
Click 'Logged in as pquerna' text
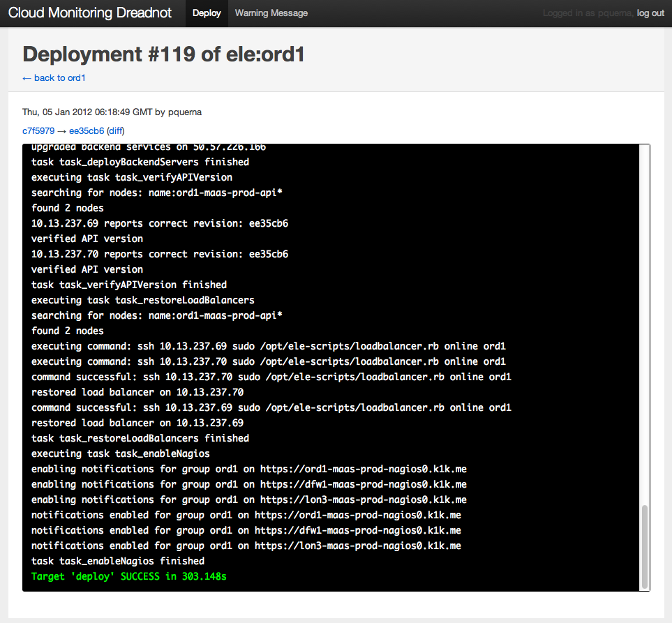[588, 13]
